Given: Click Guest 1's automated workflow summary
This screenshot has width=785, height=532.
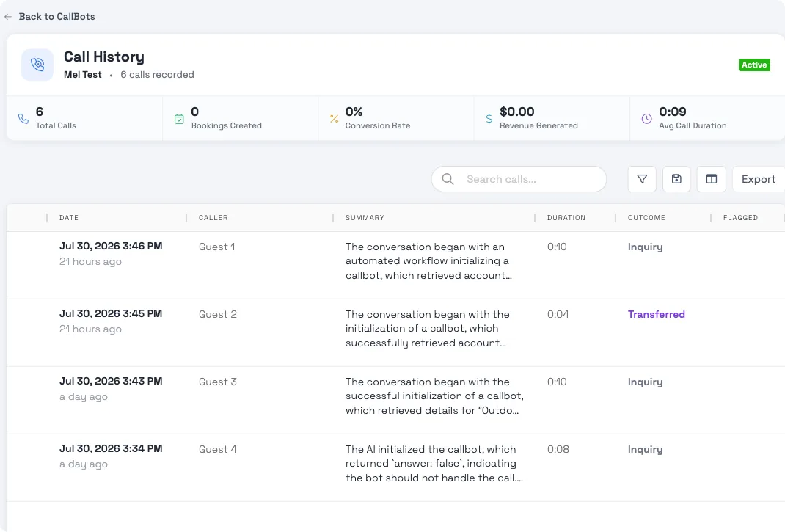Looking at the screenshot, I should (428, 261).
